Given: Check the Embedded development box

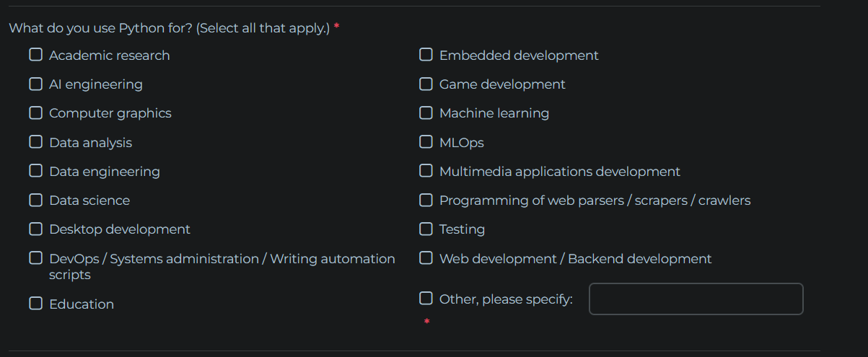Looking at the screenshot, I should (426, 55).
